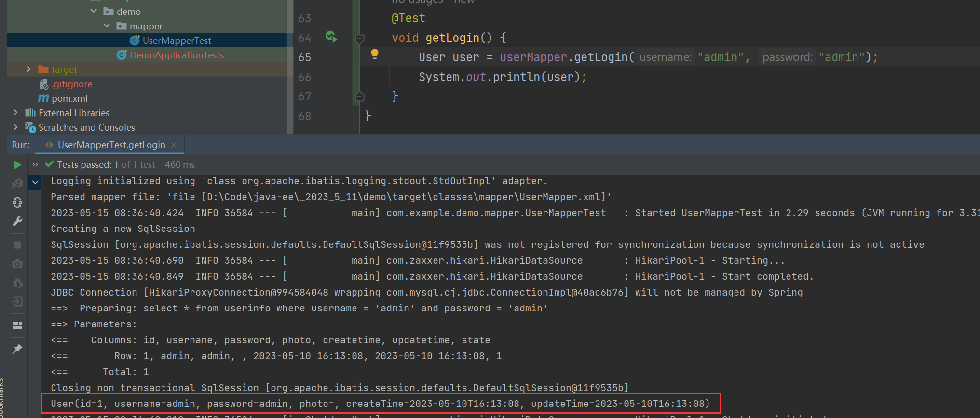Click the 'Preparing: select * from userinfo' line

tap(299, 308)
